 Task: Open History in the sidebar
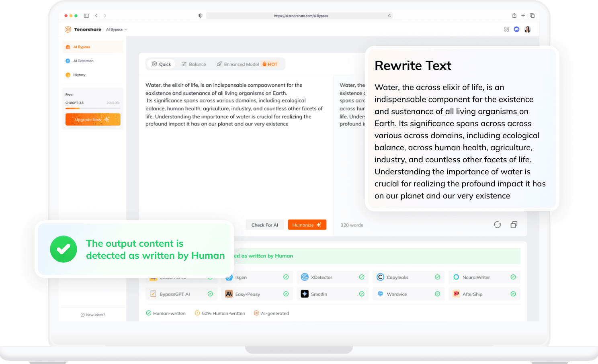[x=93, y=75]
